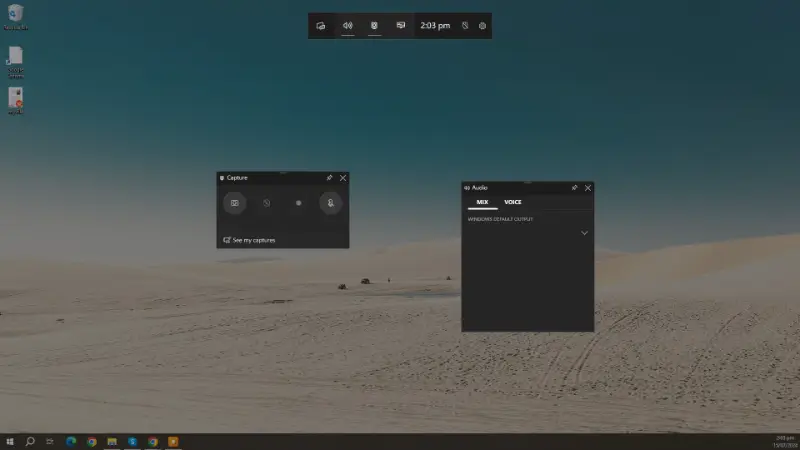Expand the Windows default output dropdown
The image size is (800, 450).
[584, 233]
